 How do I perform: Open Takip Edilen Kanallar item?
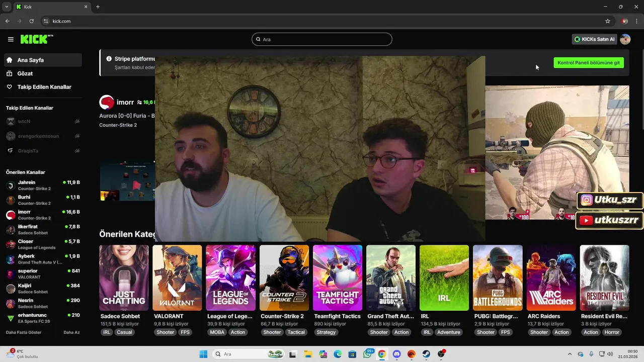pos(43,87)
